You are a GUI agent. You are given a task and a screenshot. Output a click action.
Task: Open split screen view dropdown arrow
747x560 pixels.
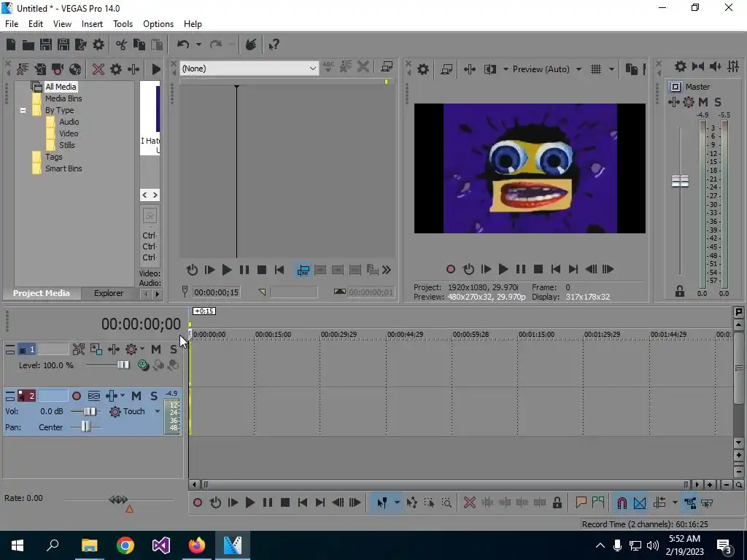point(506,69)
